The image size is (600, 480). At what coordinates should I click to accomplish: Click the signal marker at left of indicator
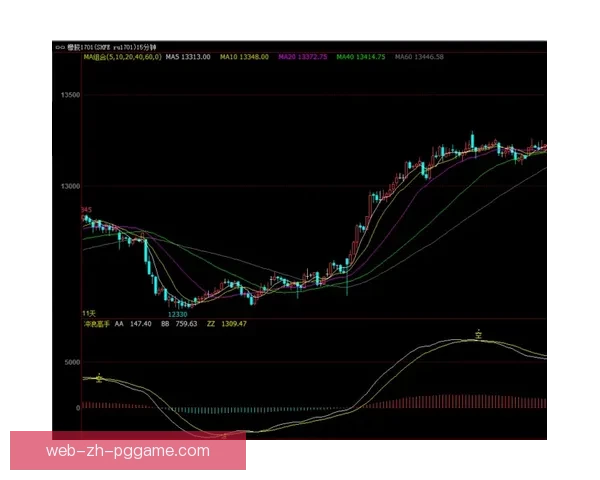[98, 377]
